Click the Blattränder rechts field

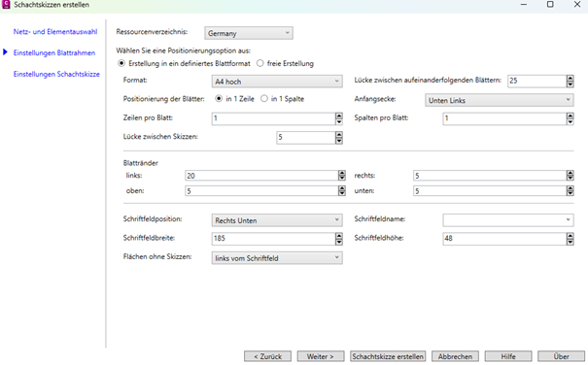pyautogui.click(x=490, y=176)
